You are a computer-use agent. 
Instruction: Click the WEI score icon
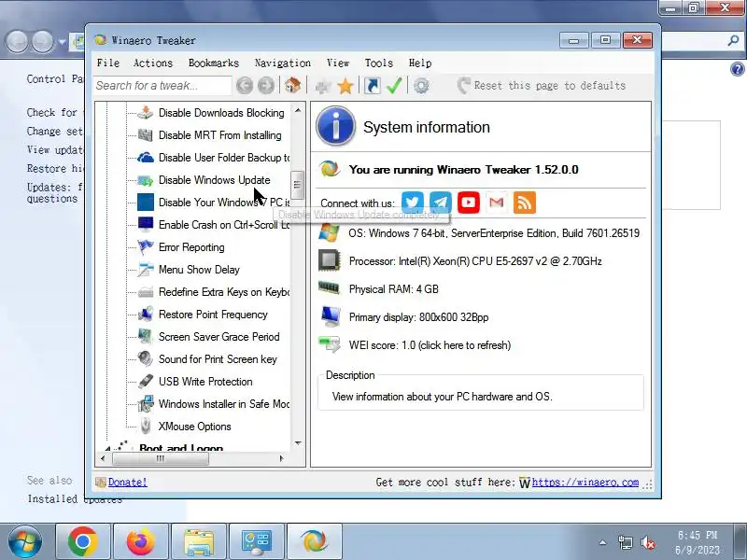coord(330,344)
